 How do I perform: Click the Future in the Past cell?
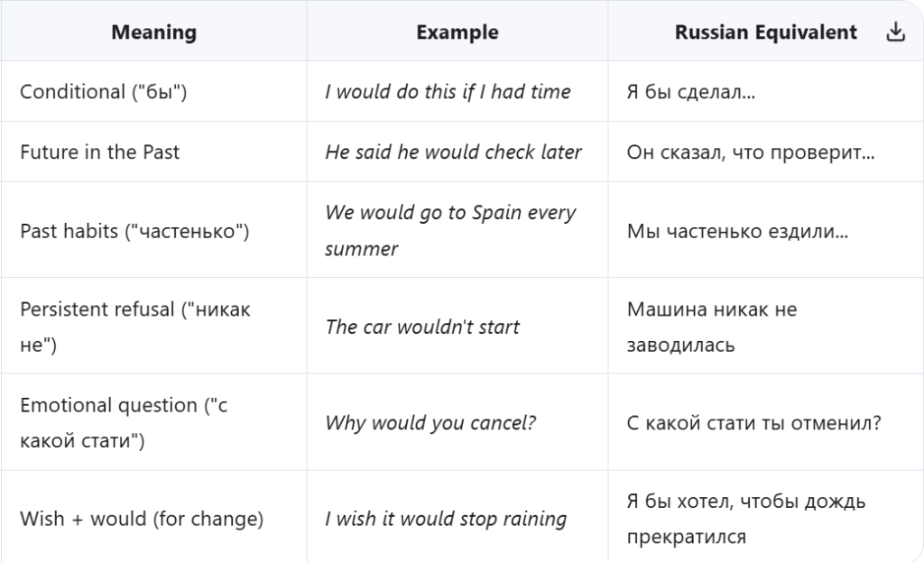(x=99, y=152)
